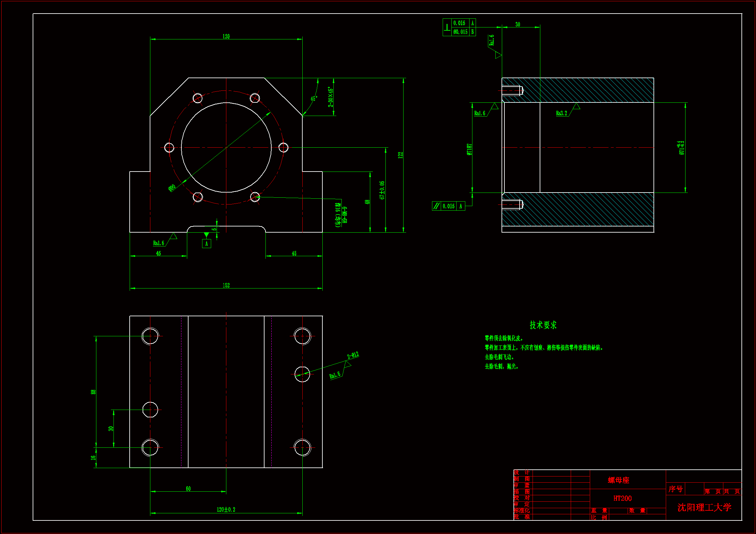This screenshot has width=756, height=534.
Task: Select the perpendicularity tolerance frame 0.015 A
Action: click(x=459, y=23)
